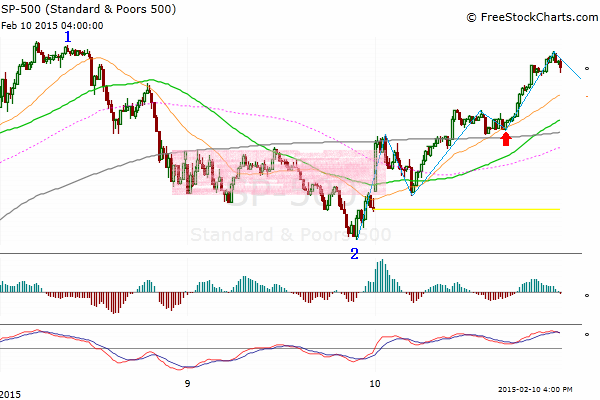Select the yellow horizontal support line
Image resolution: width=600 pixels, height=400 pixels.
click(x=470, y=209)
